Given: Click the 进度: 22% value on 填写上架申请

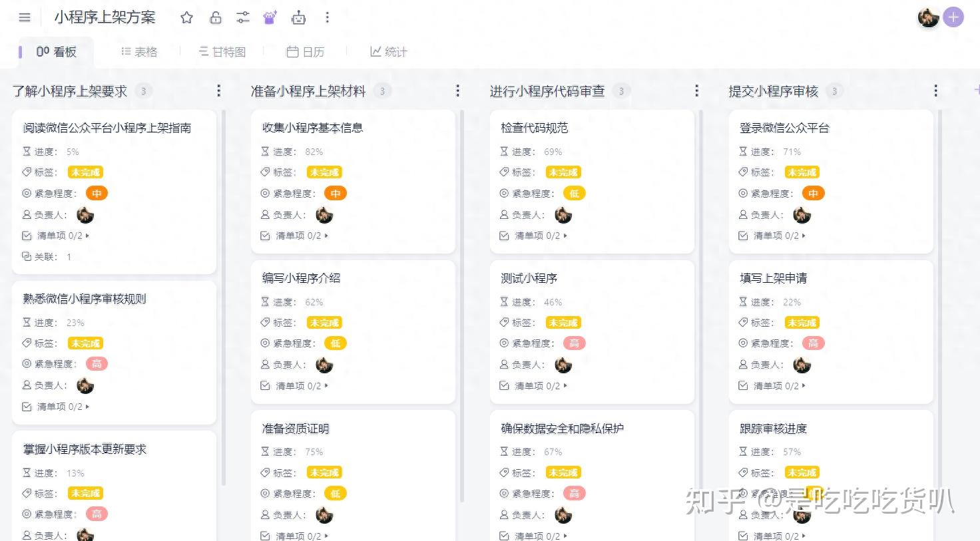Looking at the screenshot, I should (x=792, y=302).
